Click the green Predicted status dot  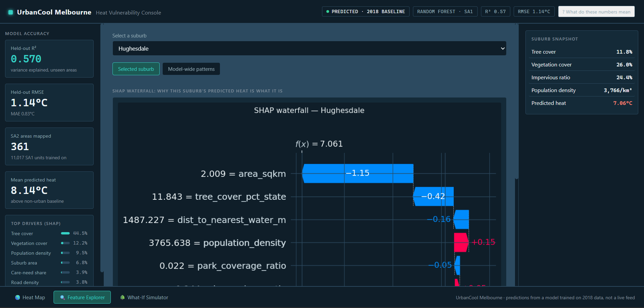pos(328,11)
